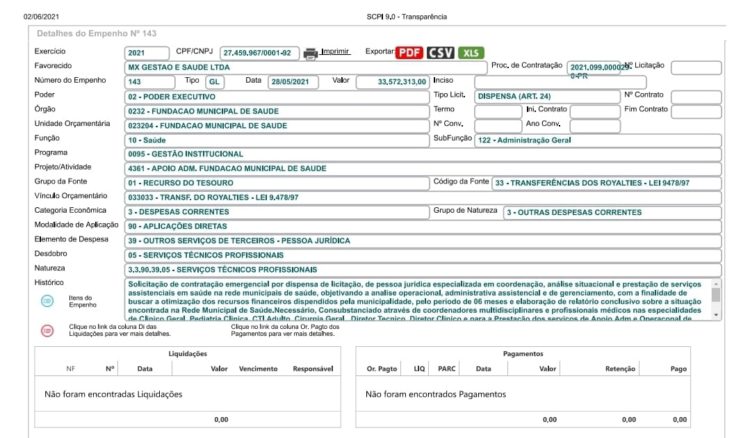Click the Natureza field 3.3.90.39.05
750x438 pixels.
click(423, 270)
